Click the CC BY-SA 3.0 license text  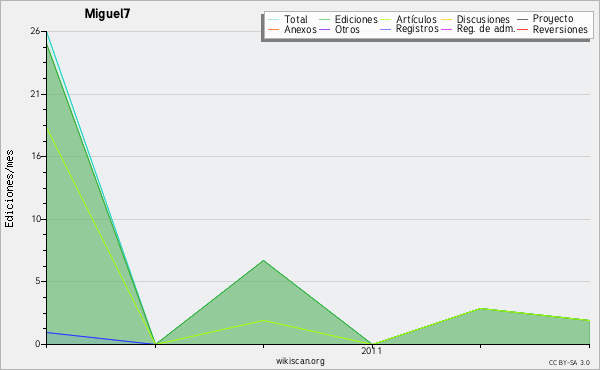point(569,362)
